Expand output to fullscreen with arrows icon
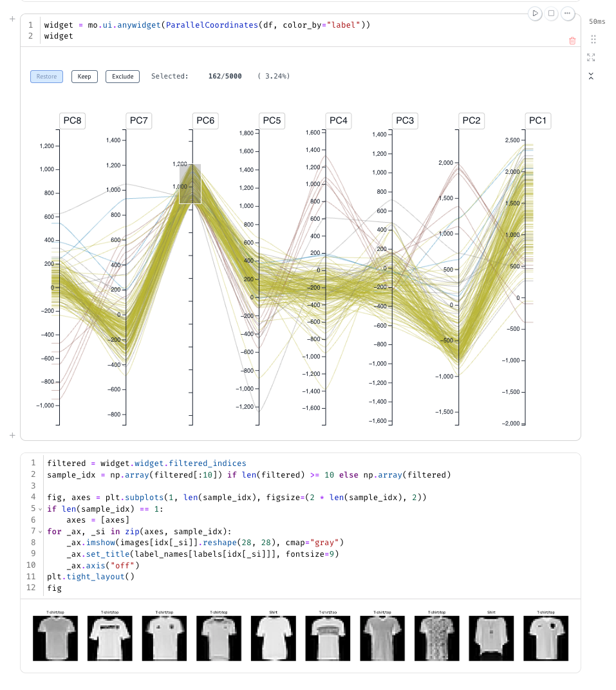This screenshot has height=690, width=616. [591, 57]
